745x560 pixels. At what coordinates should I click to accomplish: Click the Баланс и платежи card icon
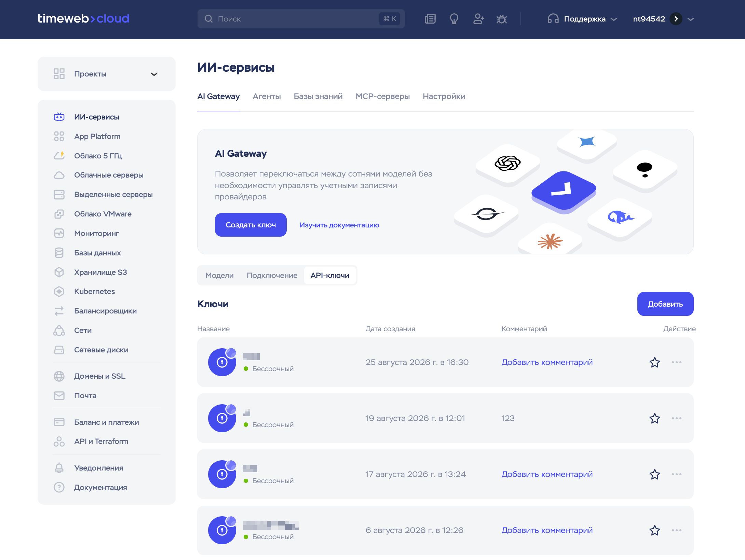pyautogui.click(x=59, y=422)
